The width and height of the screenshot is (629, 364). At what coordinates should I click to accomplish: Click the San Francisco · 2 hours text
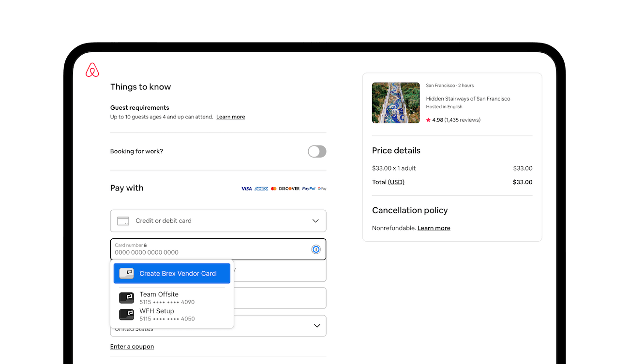(450, 86)
